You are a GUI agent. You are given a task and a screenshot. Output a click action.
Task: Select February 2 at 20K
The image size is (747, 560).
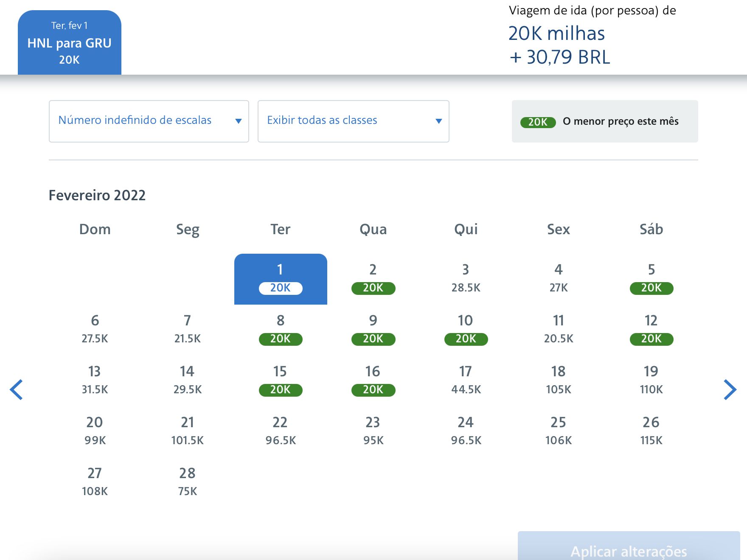pyautogui.click(x=373, y=279)
